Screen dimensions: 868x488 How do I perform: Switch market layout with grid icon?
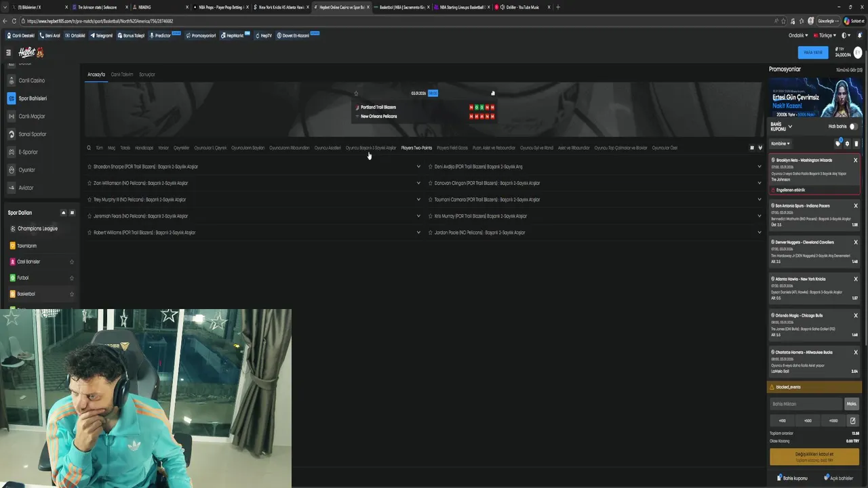[x=751, y=148]
